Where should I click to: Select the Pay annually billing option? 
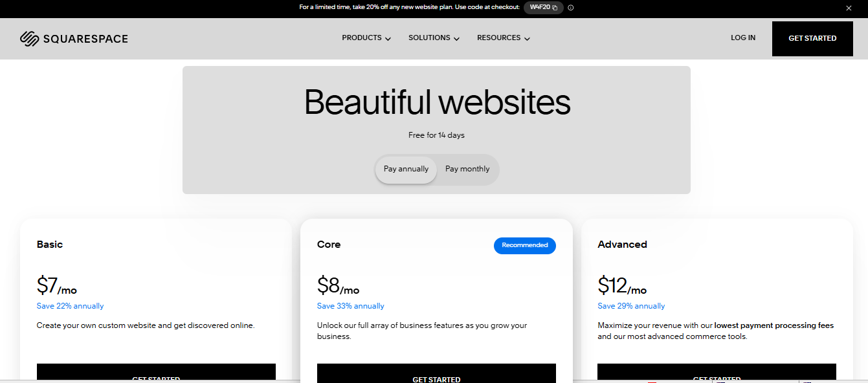pyautogui.click(x=405, y=169)
